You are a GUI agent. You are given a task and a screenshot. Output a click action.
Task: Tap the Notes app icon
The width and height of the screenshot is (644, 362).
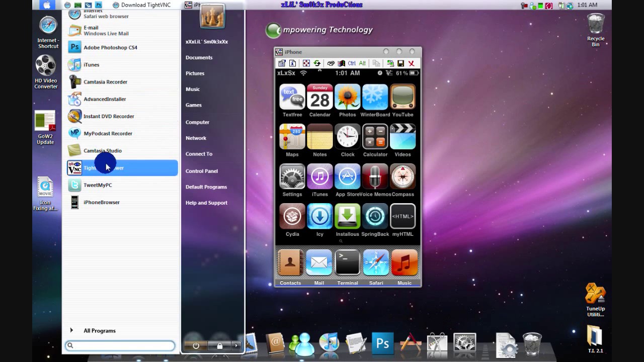pos(320,136)
